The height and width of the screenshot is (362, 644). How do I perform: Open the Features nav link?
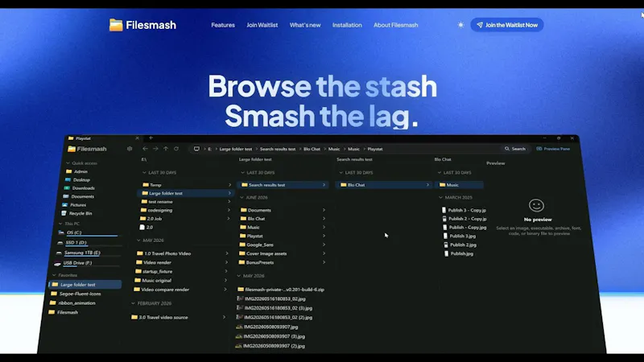223,25
